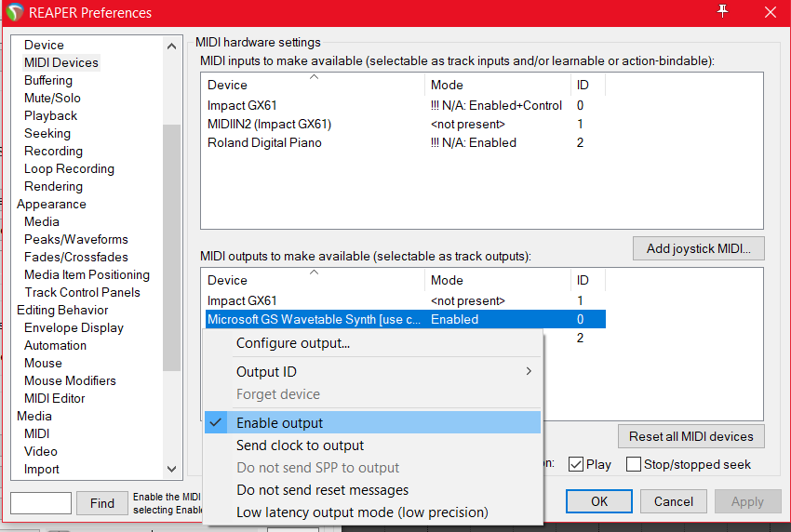Viewport: 791px width, 532px height.
Task: Open the Mouse Modifiers page
Action: (70, 380)
